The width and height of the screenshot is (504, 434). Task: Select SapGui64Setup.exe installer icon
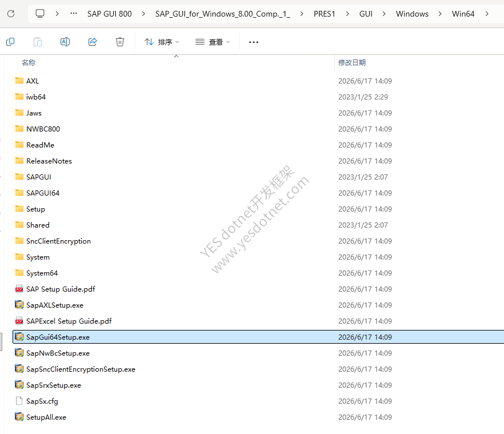(19, 337)
